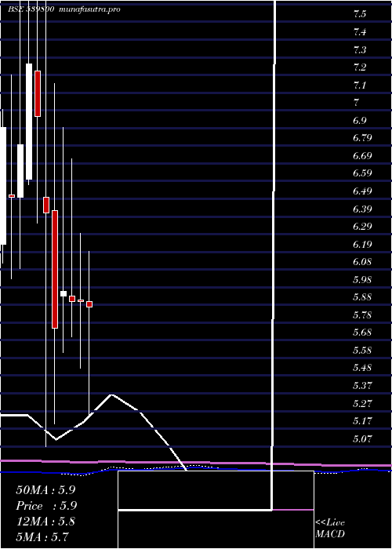392x549 pixels.
Task: Select the tallest red candlestick body
Action: (x=55, y=269)
